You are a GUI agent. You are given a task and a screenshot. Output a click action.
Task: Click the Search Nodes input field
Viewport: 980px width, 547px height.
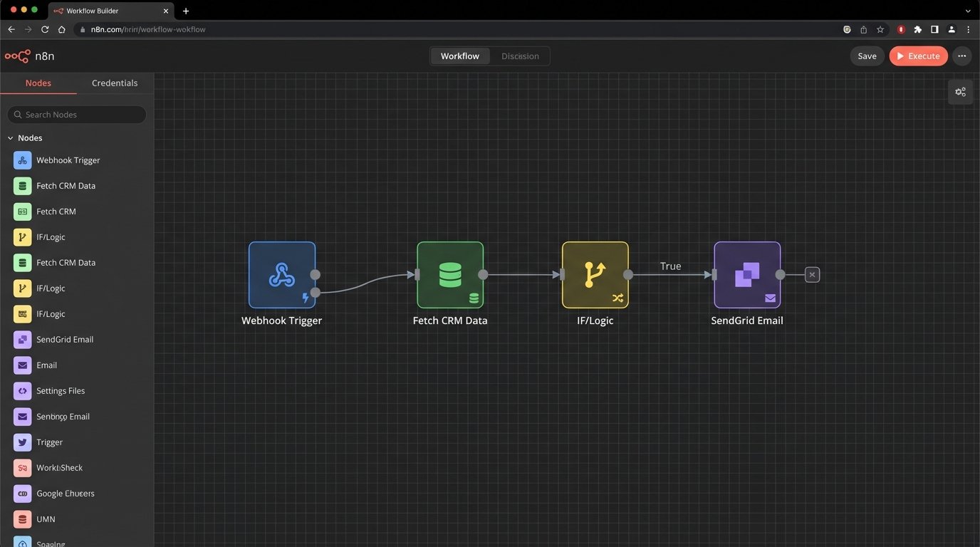coord(77,115)
